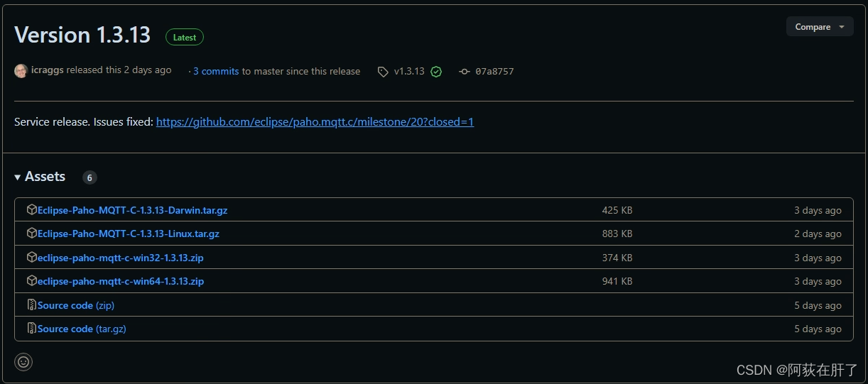Open the emoji reaction smiley button
Image resolution: width=868 pixels, height=384 pixels.
23,362
